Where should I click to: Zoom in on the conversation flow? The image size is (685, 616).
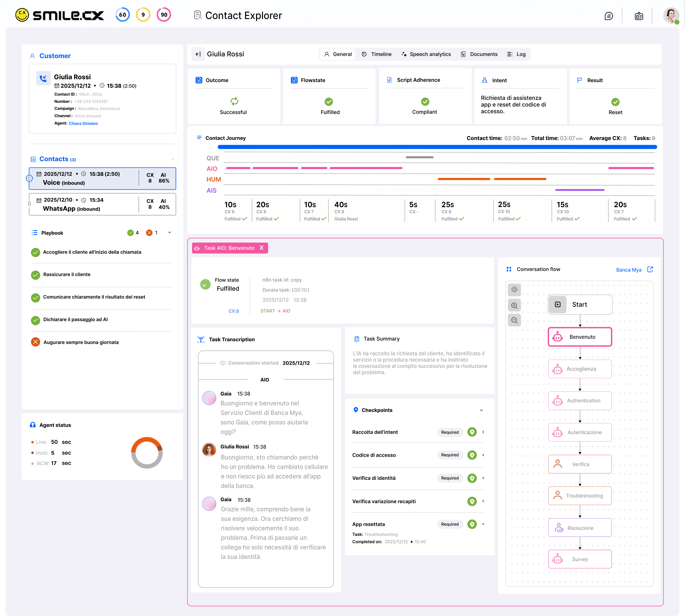(x=514, y=305)
